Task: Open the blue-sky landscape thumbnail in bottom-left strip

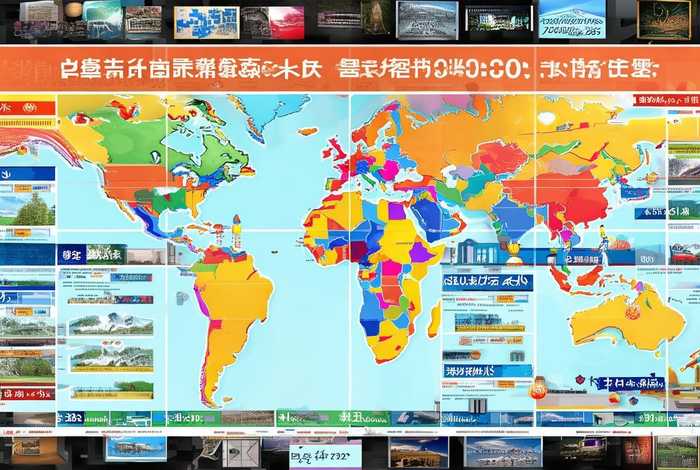Action: tap(136, 449)
